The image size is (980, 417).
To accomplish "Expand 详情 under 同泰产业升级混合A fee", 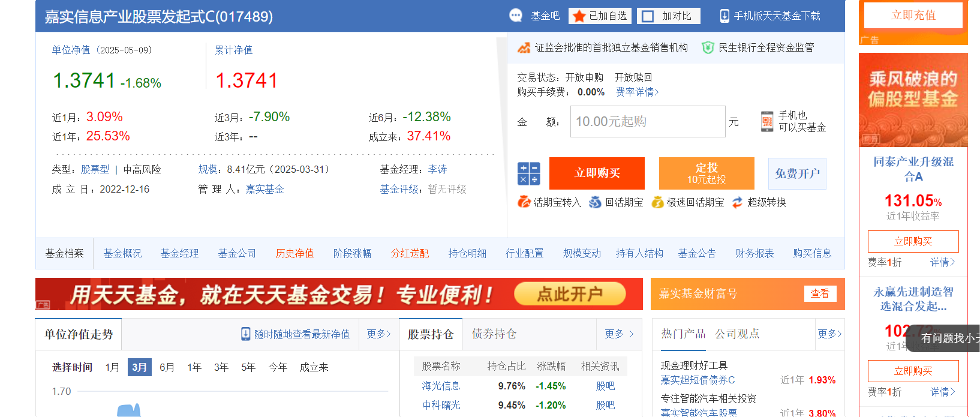I will [942, 262].
